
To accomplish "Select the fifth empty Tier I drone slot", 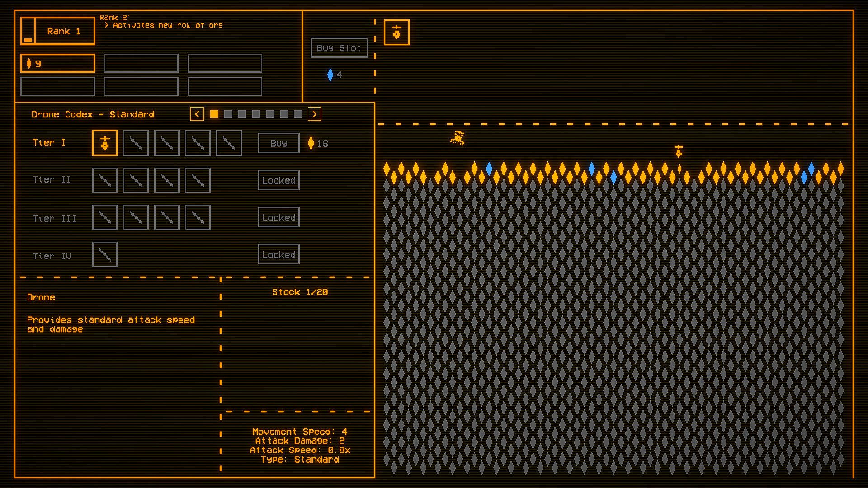I will (229, 143).
